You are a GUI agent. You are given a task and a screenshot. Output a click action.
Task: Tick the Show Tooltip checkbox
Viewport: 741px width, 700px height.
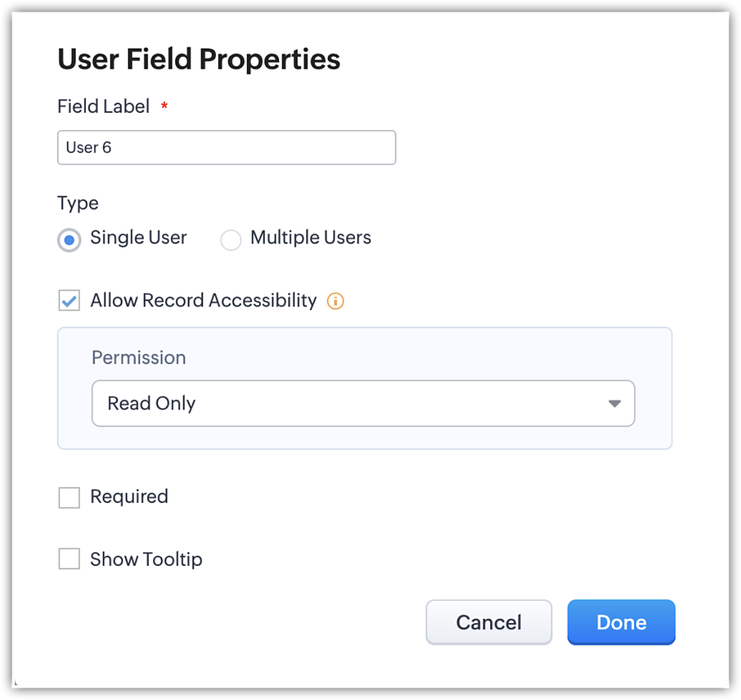(69, 559)
